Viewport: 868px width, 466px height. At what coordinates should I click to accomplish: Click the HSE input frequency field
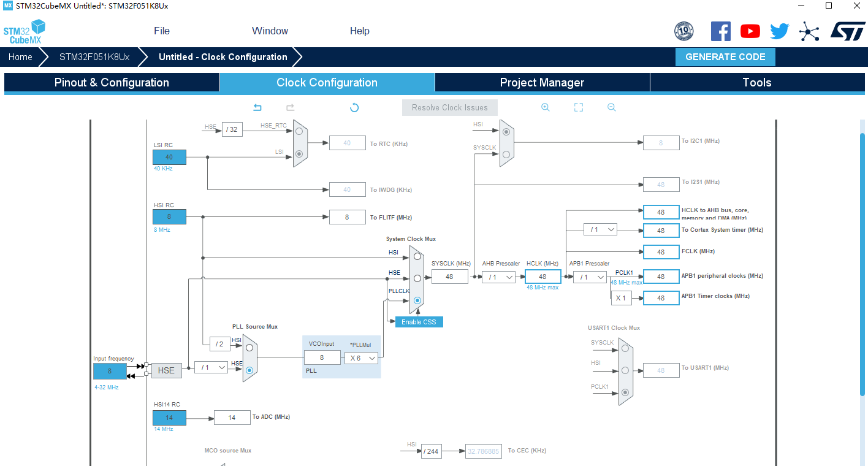110,371
